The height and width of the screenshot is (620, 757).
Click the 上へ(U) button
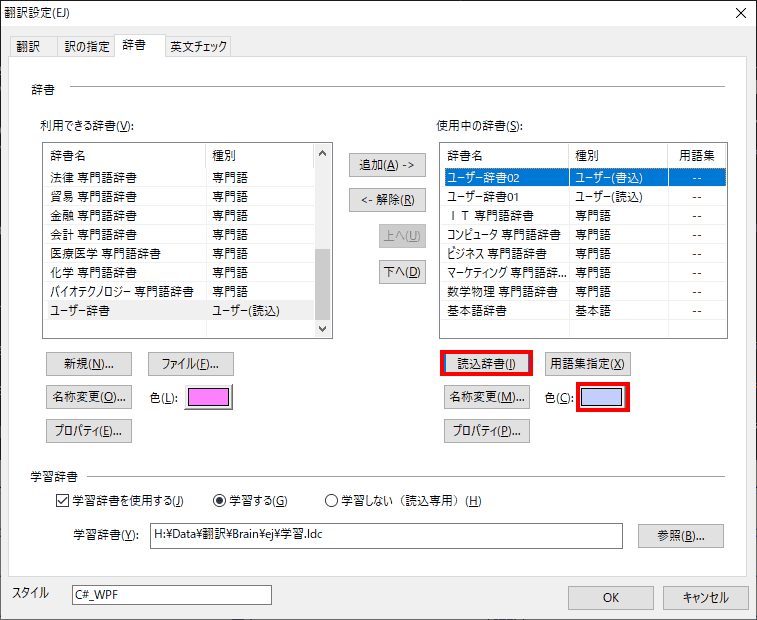[x=402, y=236]
